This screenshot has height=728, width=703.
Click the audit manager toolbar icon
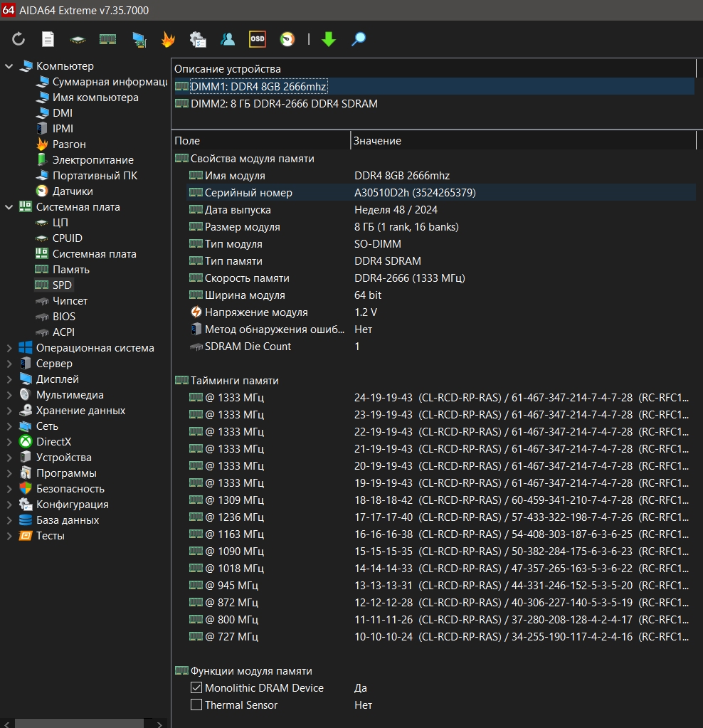point(198,39)
